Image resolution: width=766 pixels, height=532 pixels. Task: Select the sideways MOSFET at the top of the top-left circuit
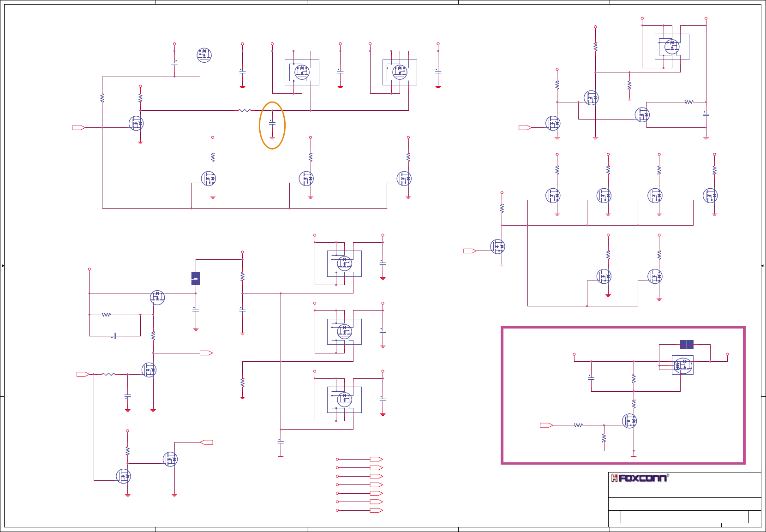click(204, 55)
